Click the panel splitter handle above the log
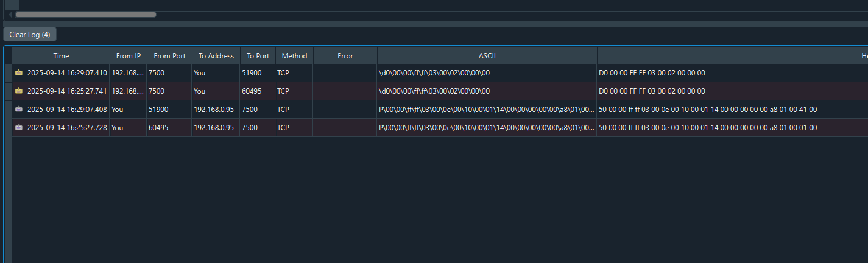868x263 pixels. point(580,24)
